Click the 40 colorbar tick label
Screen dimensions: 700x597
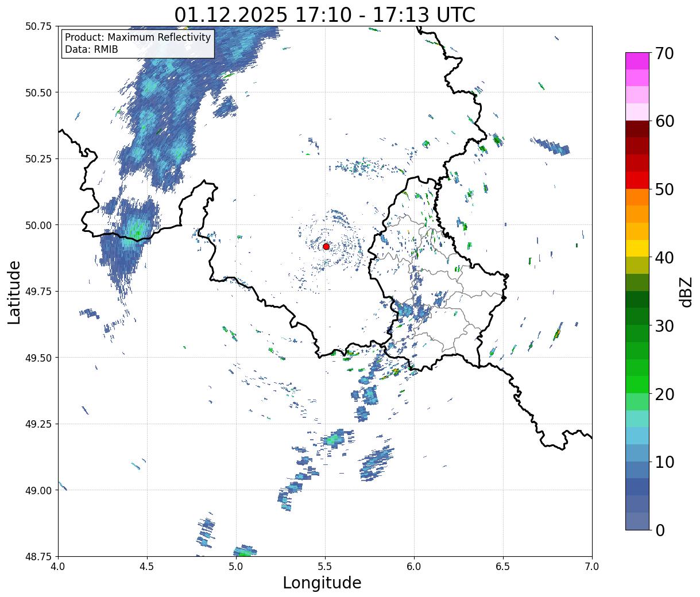tap(665, 257)
